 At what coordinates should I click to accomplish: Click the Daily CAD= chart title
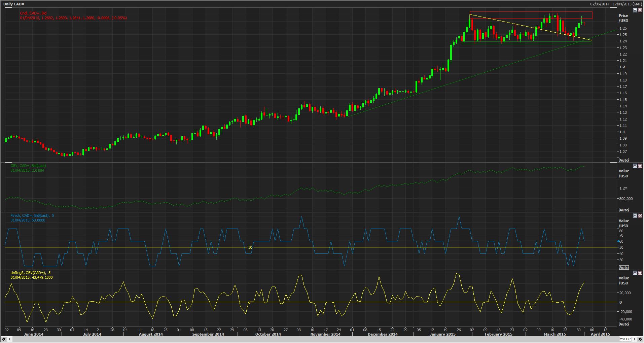pyautogui.click(x=14, y=4)
